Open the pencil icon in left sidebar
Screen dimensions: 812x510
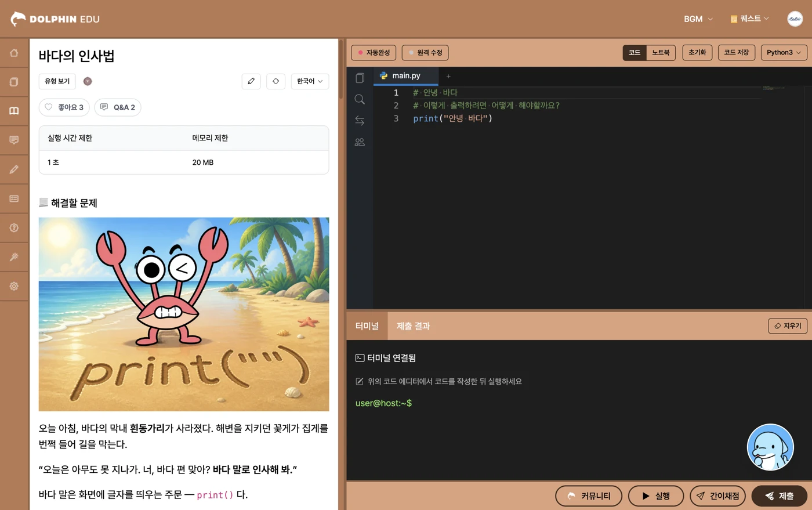tap(14, 169)
